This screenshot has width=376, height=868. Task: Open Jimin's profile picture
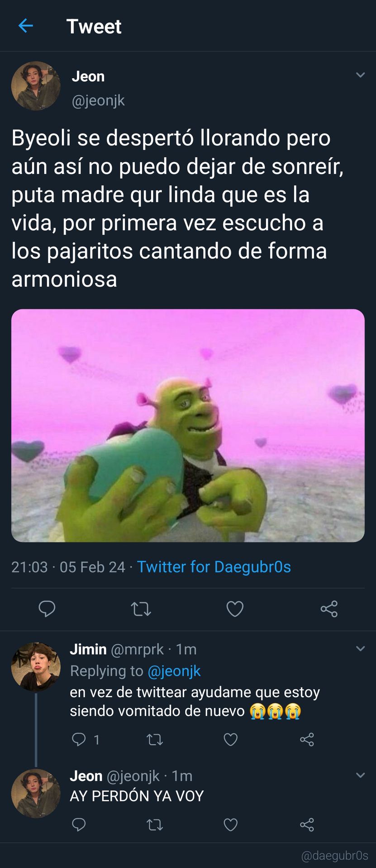click(36, 667)
